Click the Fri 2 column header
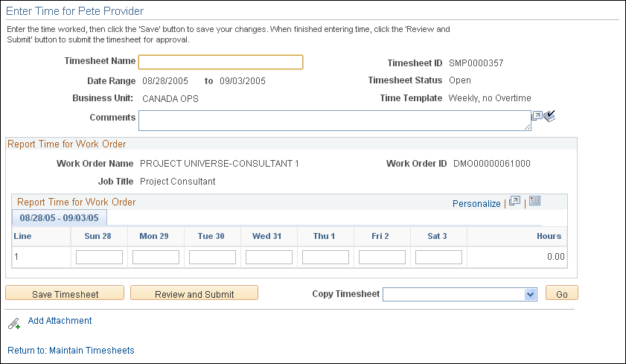Viewport: 626px width, 364px height. click(380, 236)
